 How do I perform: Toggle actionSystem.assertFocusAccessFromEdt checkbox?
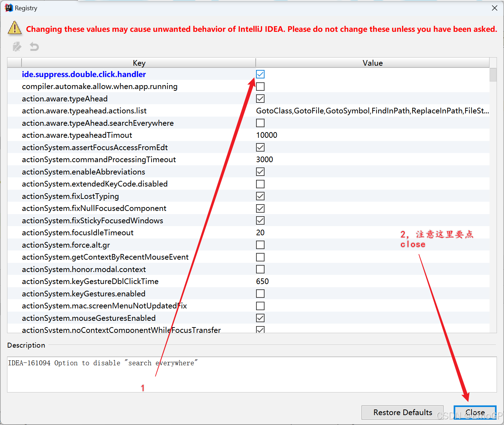260,147
